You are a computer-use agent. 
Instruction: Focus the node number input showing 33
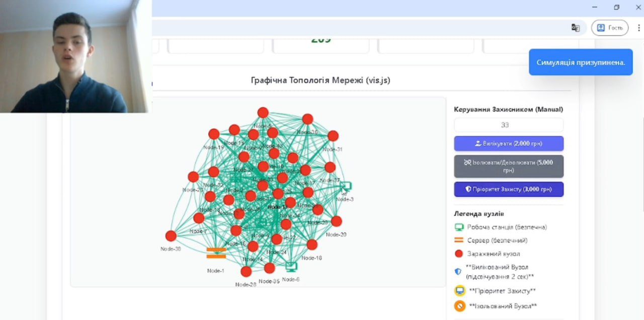tap(509, 125)
